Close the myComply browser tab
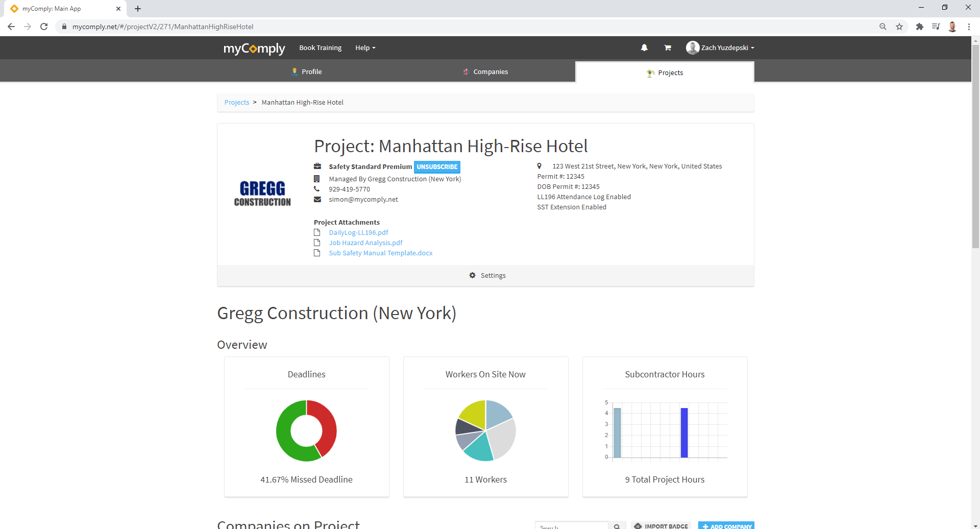980x529 pixels. [118, 9]
